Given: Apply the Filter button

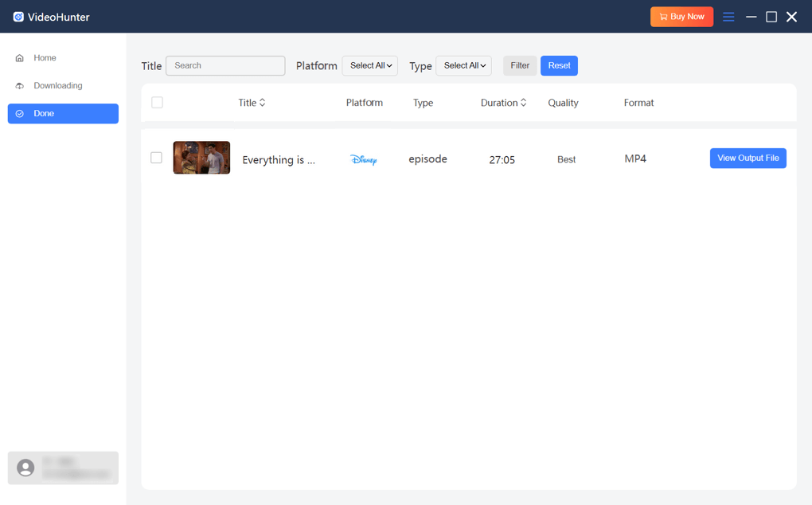Looking at the screenshot, I should pyautogui.click(x=520, y=66).
